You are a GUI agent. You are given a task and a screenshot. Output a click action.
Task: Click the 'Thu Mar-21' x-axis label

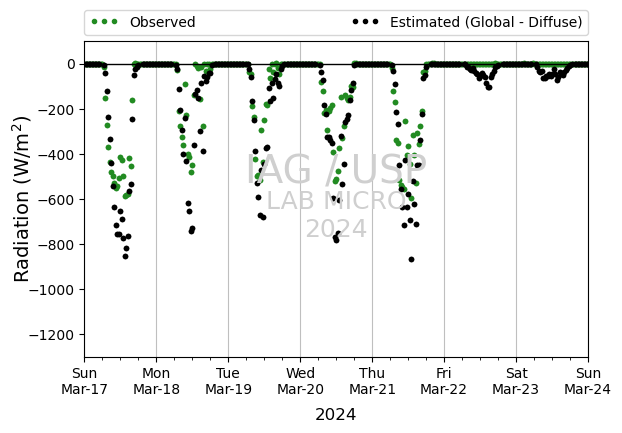coord(372,381)
